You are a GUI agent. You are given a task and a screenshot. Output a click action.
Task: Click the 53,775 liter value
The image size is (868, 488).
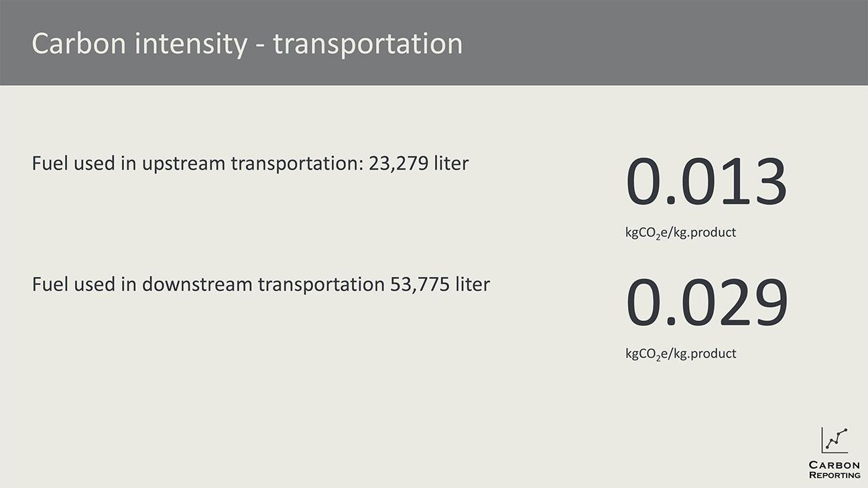coord(440,284)
